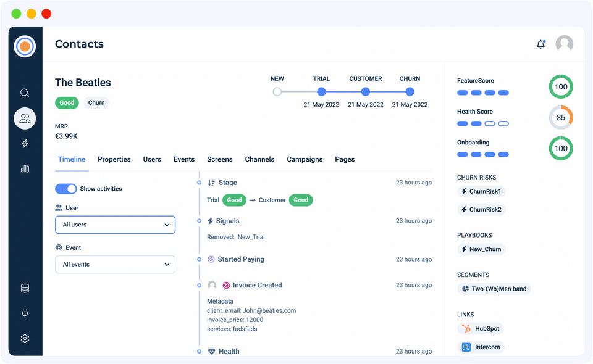This screenshot has width=593, height=364.
Task: Open the search icon in sidebar
Action: coord(25,93)
